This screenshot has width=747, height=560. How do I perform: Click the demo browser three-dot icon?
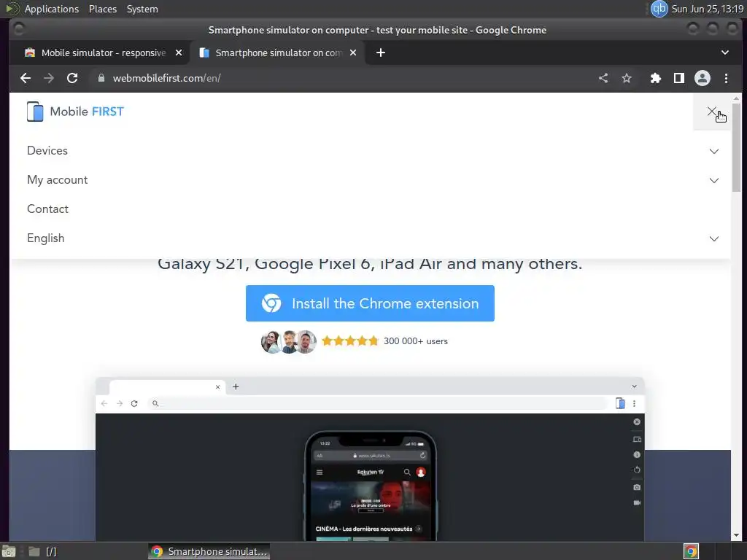click(634, 403)
